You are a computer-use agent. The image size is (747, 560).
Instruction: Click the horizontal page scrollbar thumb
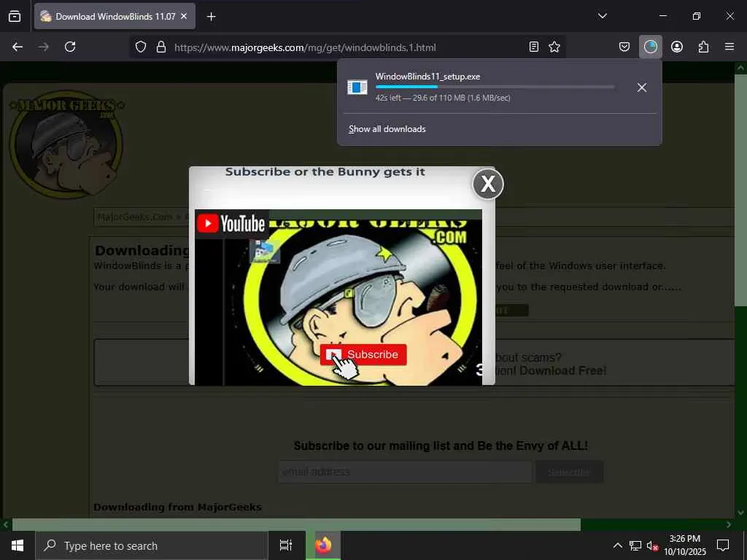coord(296,525)
